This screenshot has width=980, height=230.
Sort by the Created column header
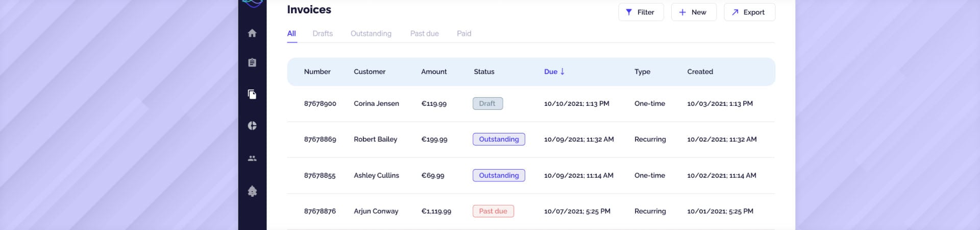tap(700, 72)
